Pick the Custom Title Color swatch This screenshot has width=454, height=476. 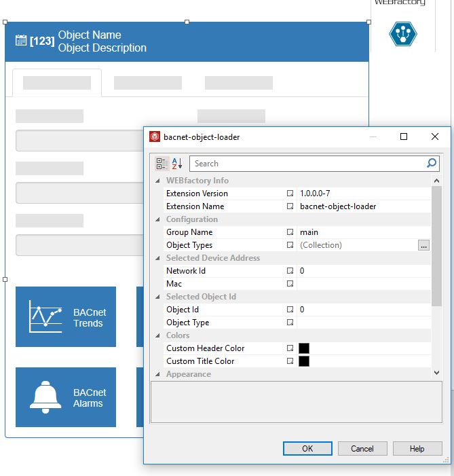tap(304, 361)
